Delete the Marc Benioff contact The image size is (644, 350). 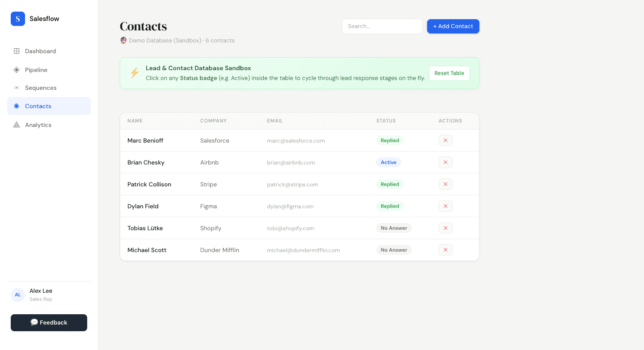445,140
